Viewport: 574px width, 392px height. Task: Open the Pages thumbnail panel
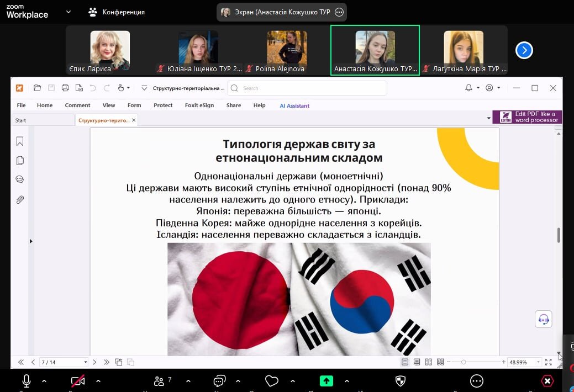coord(20,161)
